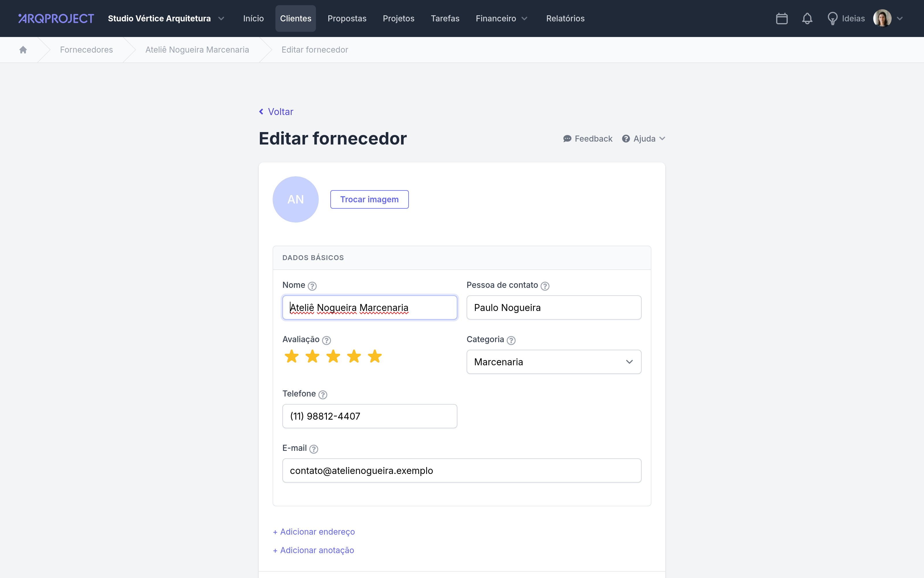The image size is (924, 578).
Task: Click the user profile avatar
Action: pos(882,18)
